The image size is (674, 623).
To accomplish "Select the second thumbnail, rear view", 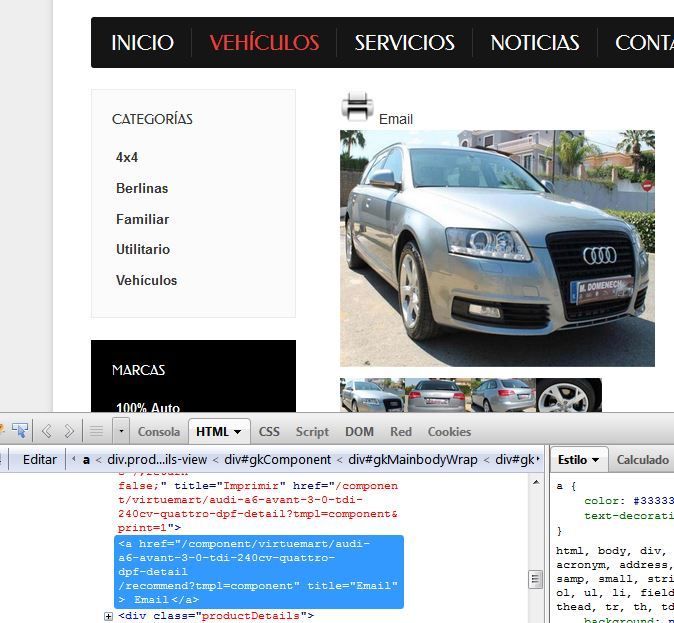I will pyautogui.click(x=438, y=395).
